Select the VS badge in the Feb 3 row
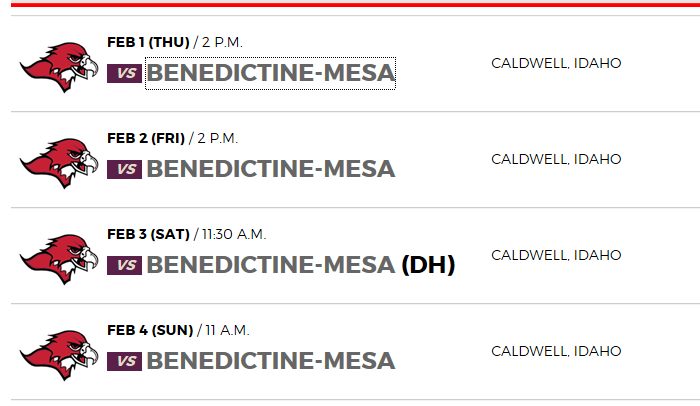Viewport: 700px width, 406px height. click(x=125, y=265)
